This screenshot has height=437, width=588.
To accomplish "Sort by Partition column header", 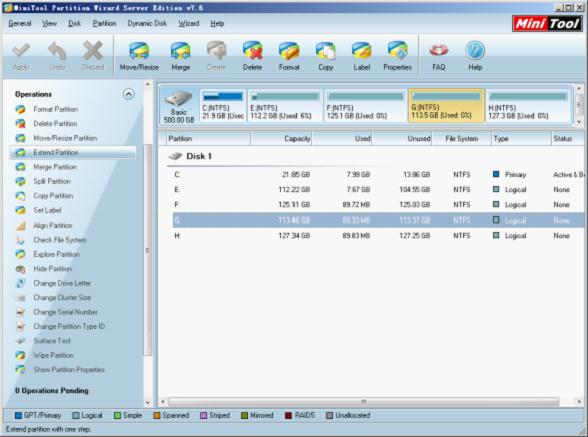I will (x=208, y=139).
